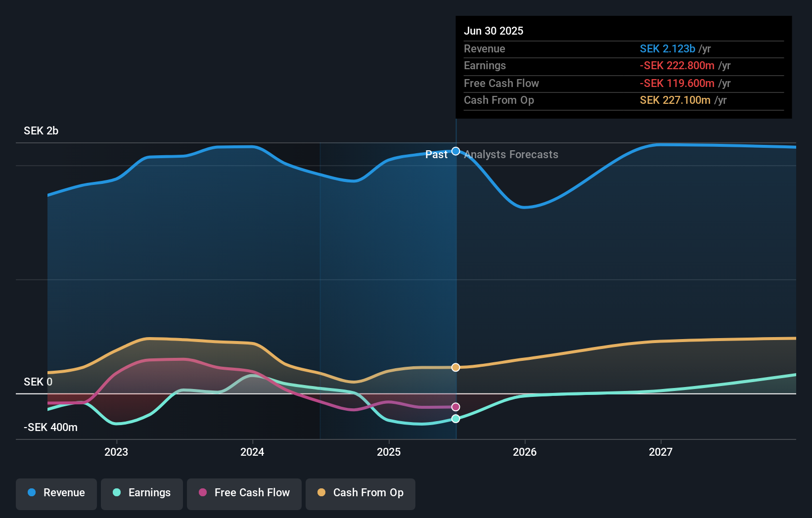Click the pink Free Cash Flow legend dot
The height and width of the screenshot is (518, 812).
tap(202, 492)
